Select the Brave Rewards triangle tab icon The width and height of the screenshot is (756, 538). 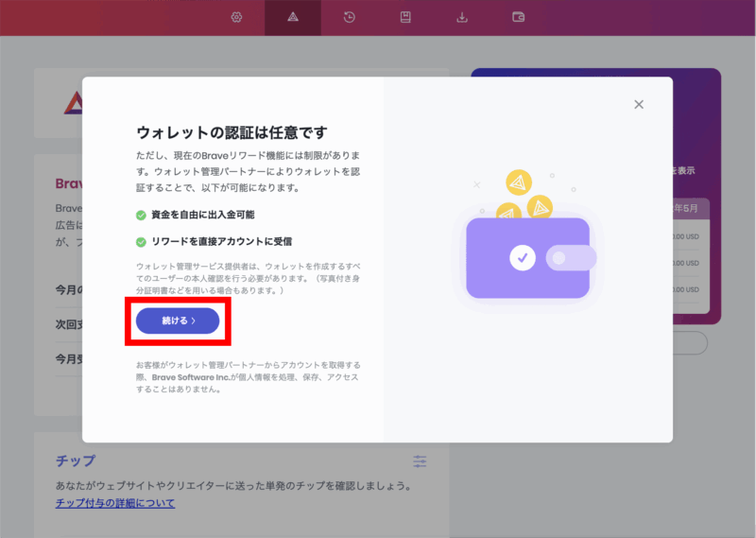(x=292, y=17)
